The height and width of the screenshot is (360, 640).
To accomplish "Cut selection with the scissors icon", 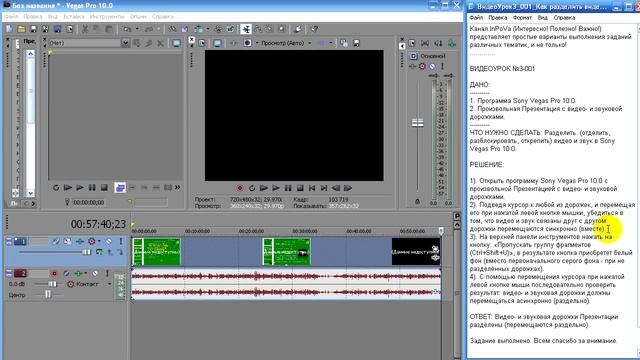I will pos(85,29).
